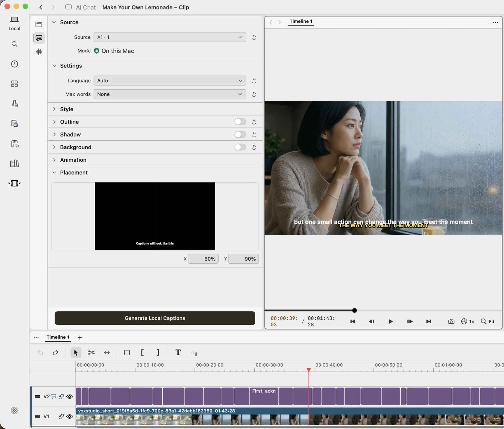
Task: Click the preview playback scrubber handle
Action: (354, 310)
